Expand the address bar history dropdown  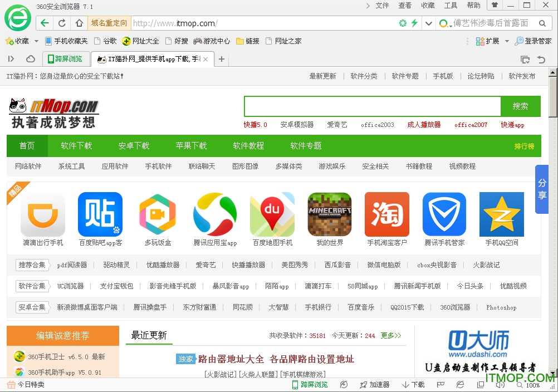click(x=429, y=23)
